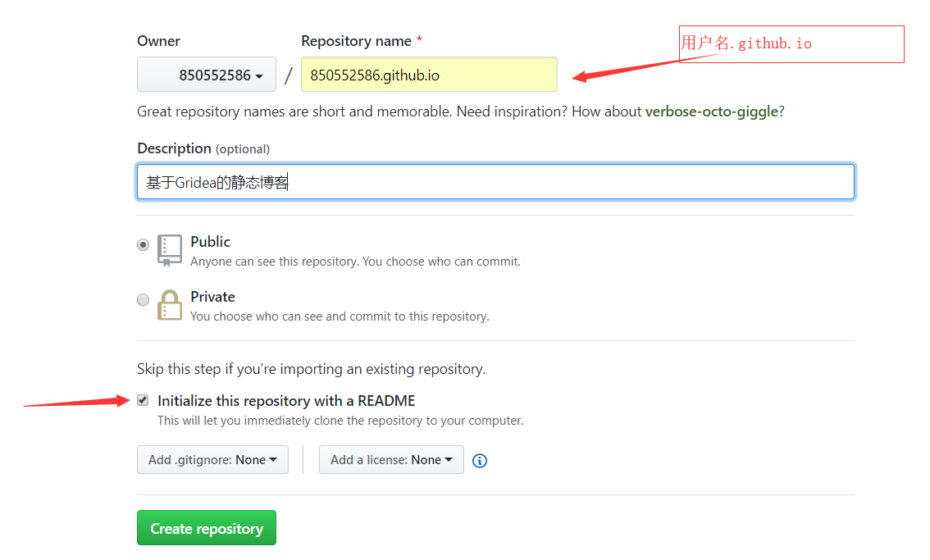Select the Private radio button

tap(143, 299)
